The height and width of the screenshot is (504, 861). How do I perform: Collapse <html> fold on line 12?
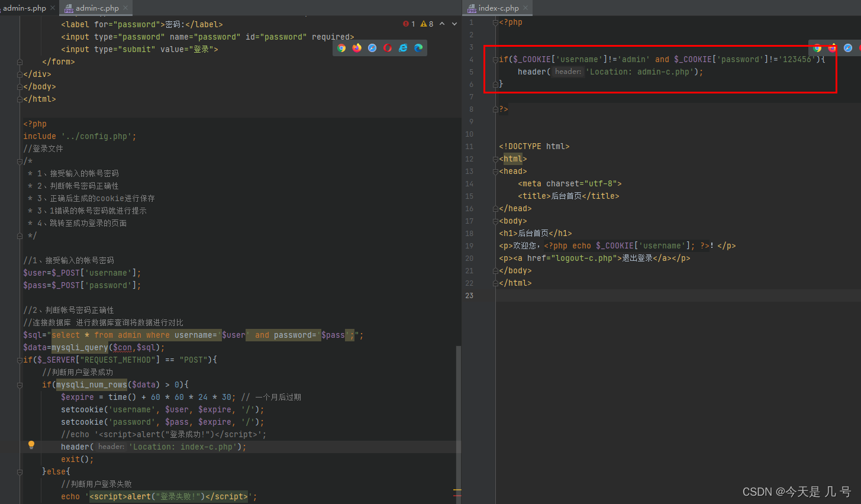click(x=495, y=159)
